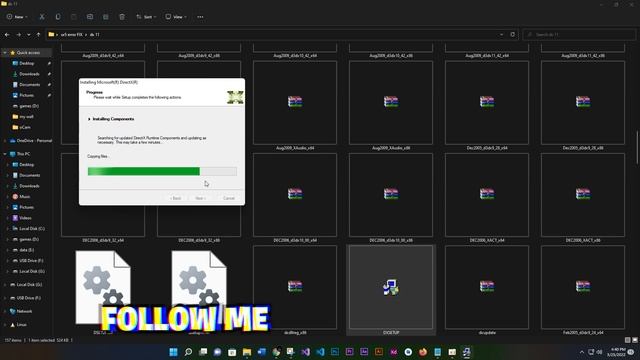Click the Up one level arrow
This screenshot has width=640, height=360.
(x=38, y=35)
